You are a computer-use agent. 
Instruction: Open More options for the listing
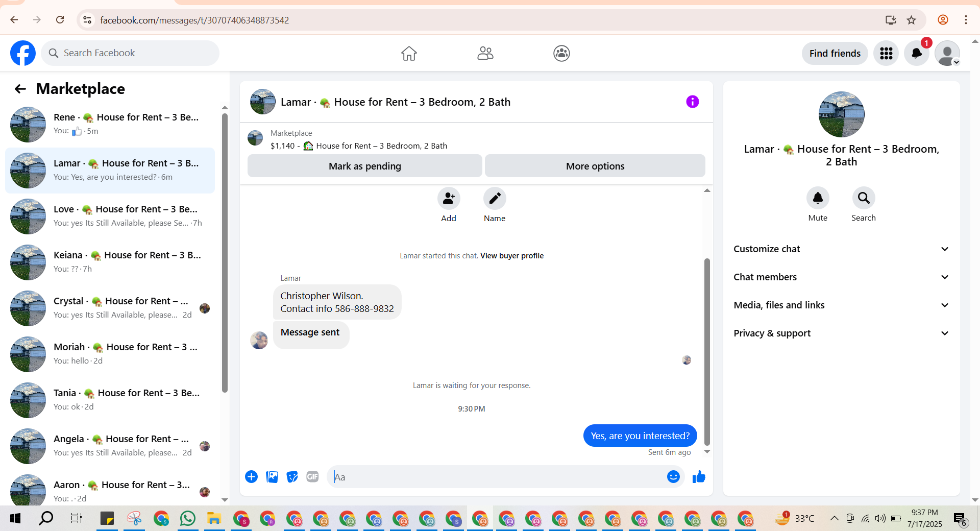595,166
